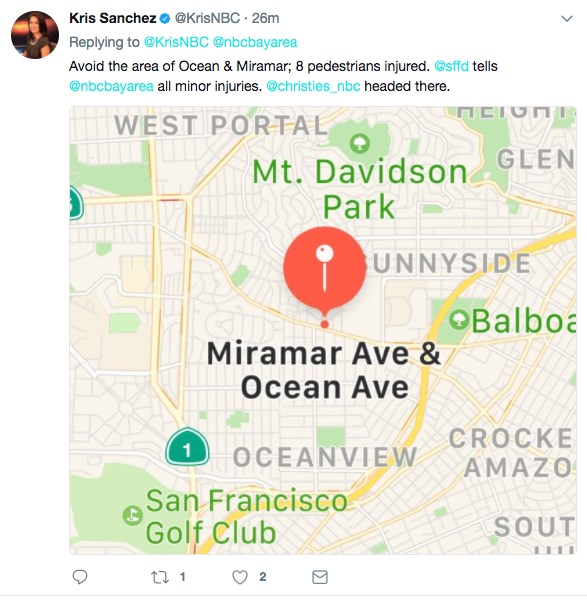
Task: Send tweet via the envelope message icon
Action: click(320, 577)
